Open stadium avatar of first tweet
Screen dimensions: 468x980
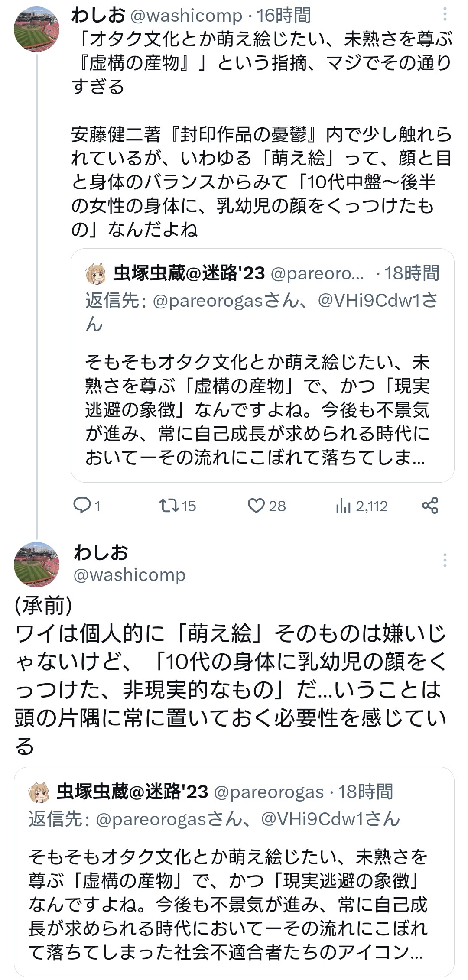click(x=36, y=29)
